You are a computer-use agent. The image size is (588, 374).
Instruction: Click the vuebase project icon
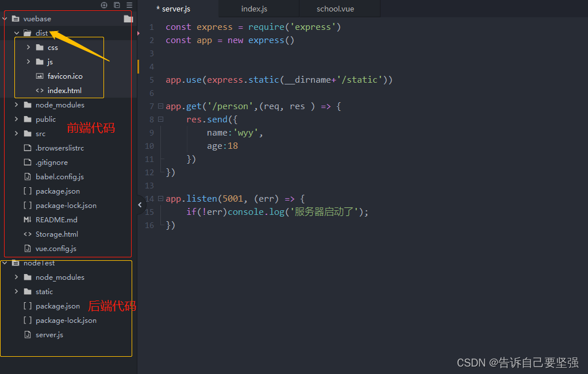(16, 19)
